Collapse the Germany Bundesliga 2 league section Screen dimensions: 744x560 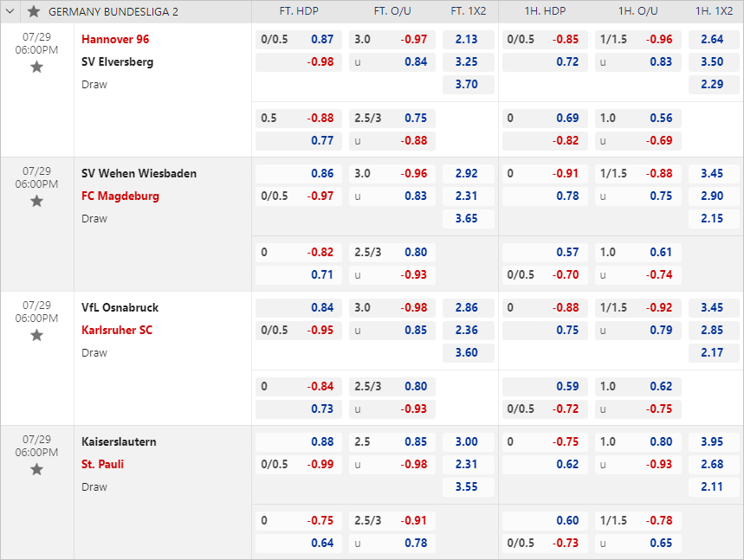(10, 11)
